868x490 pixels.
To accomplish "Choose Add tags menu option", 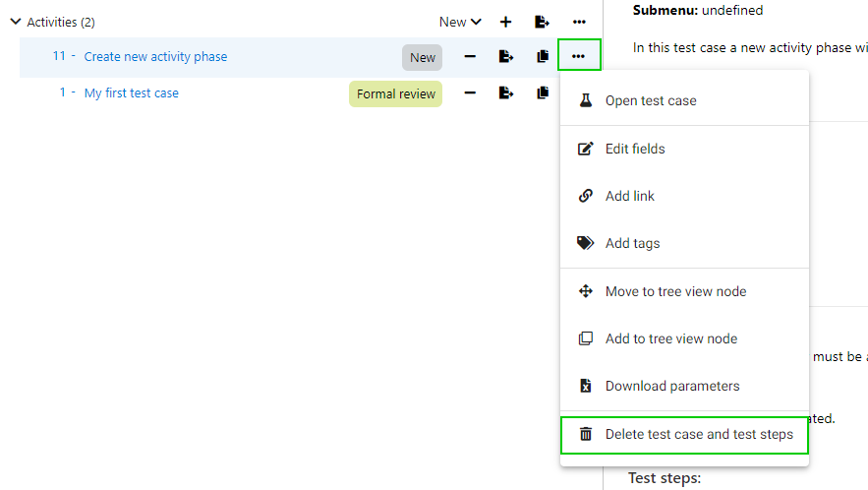I will point(632,243).
